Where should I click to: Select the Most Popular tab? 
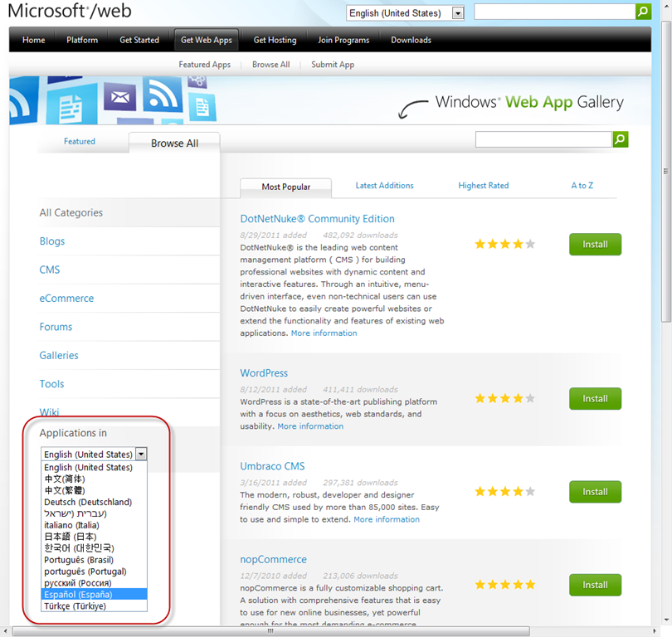(x=286, y=187)
